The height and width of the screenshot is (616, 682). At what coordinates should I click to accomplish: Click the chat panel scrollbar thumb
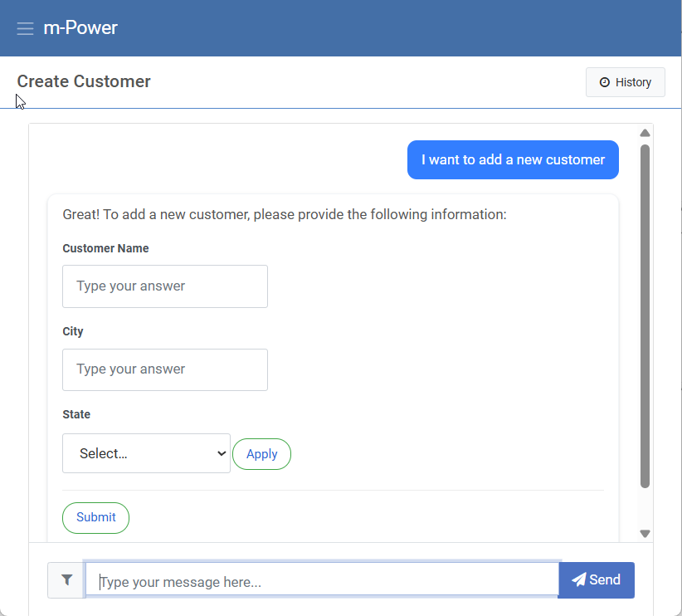tap(645, 316)
